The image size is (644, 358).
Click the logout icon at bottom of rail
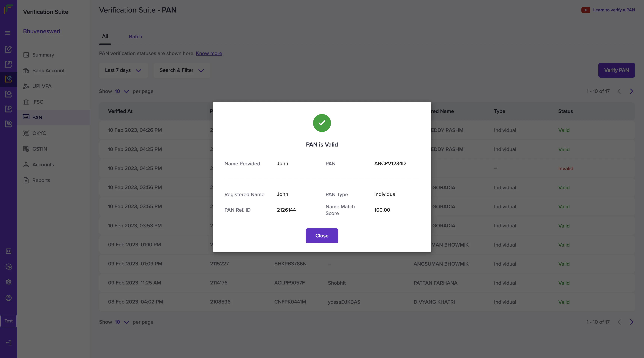[9, 343]
